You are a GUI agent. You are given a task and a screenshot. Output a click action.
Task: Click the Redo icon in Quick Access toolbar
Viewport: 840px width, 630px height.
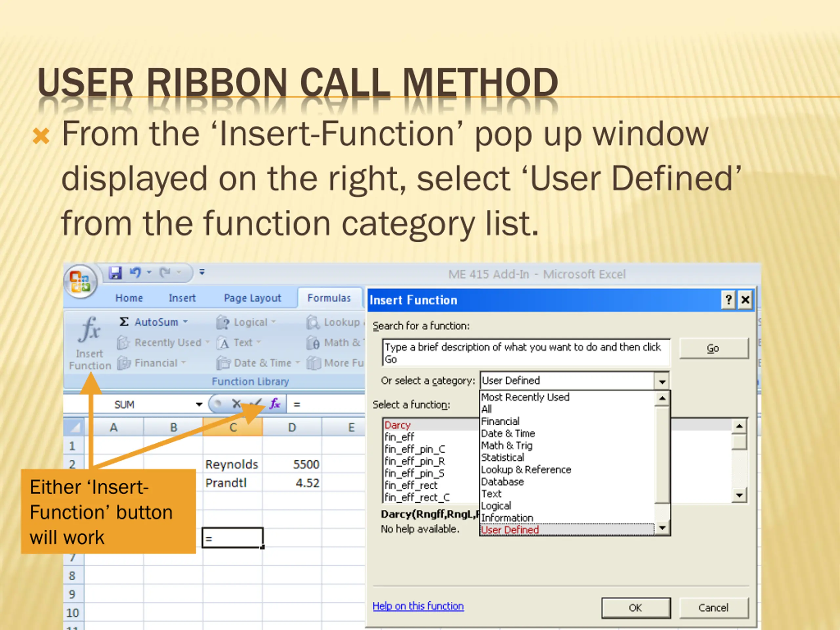coord(165,272)
